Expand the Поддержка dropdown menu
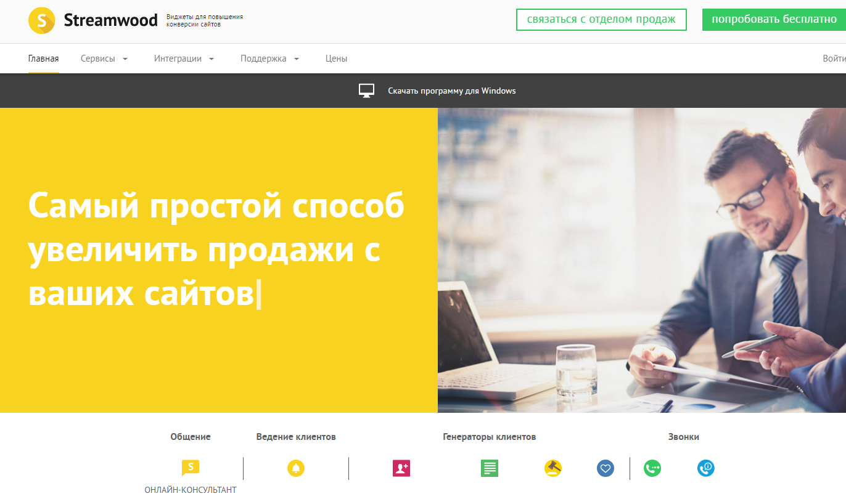Viewport: 846px width, 504px height. tap(270, 59)
